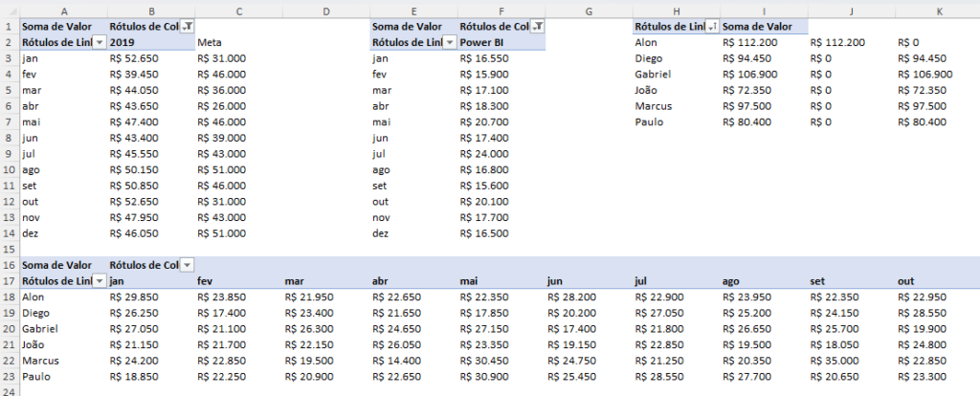Image resolution: width=980 pixels, height=396 pixels.
Task: Select the row 1 header
Action: pos(10,27)
